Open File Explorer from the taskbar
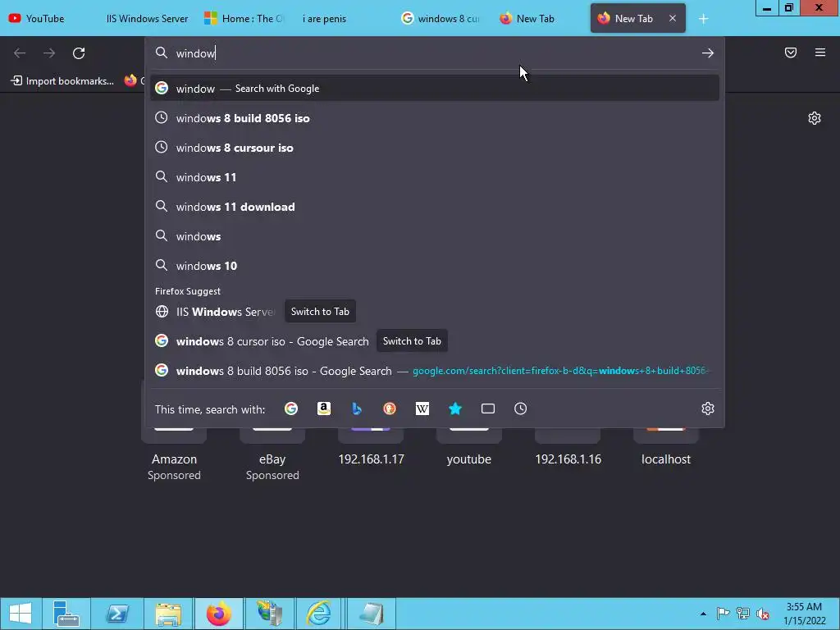 click(x=167, y=614)
